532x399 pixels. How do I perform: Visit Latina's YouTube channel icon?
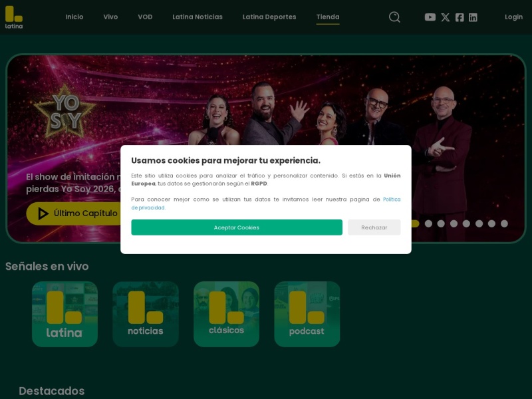430,17
